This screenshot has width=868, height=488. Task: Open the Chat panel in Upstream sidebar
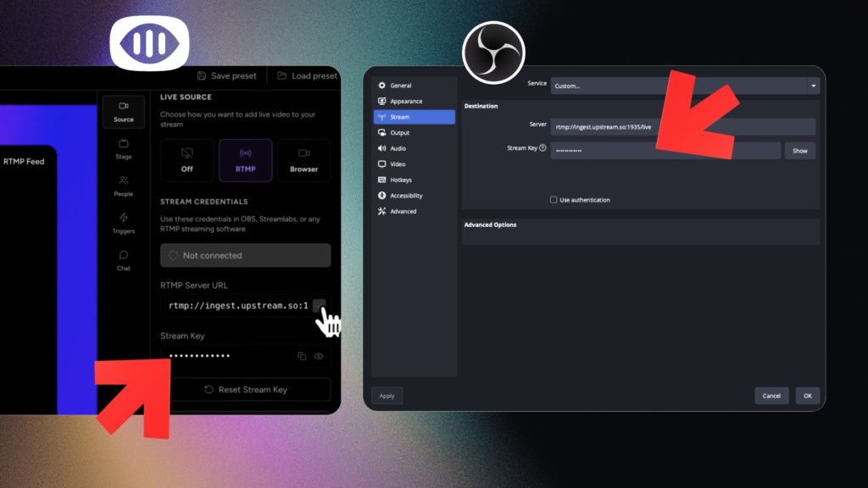tap(124, 261)
